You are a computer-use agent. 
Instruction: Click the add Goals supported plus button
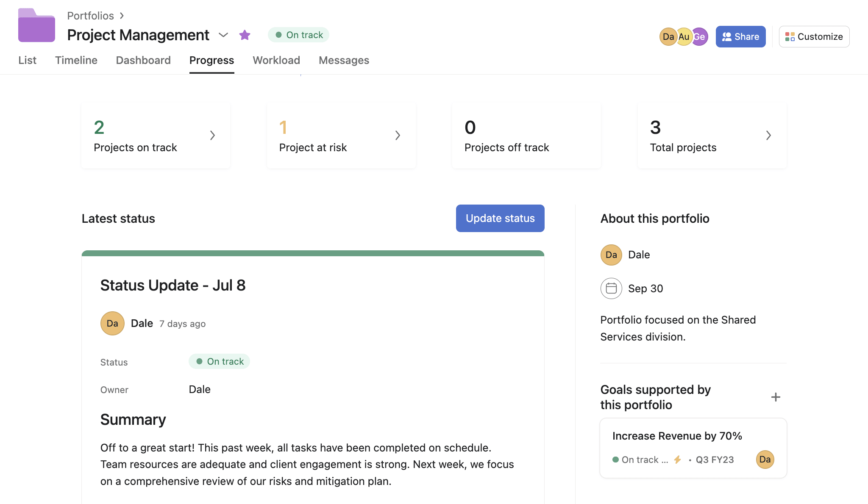776,397
